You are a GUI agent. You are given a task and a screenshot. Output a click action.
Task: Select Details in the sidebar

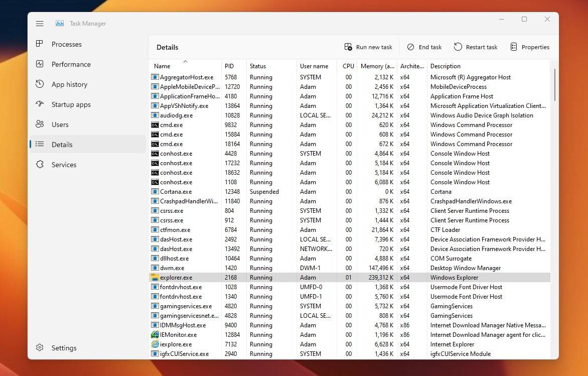62,144
